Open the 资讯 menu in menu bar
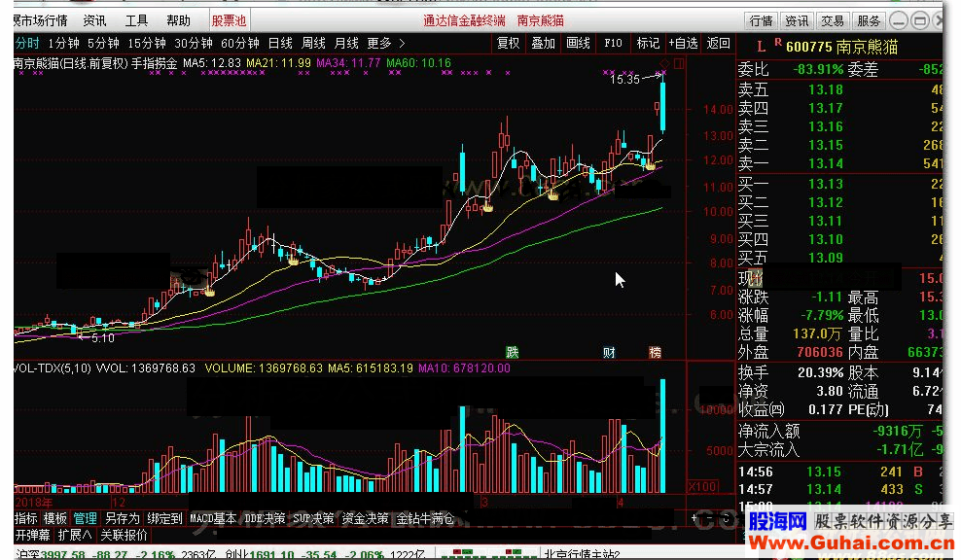The width and height of the screenshot is (961, 560). coord(94,20)
